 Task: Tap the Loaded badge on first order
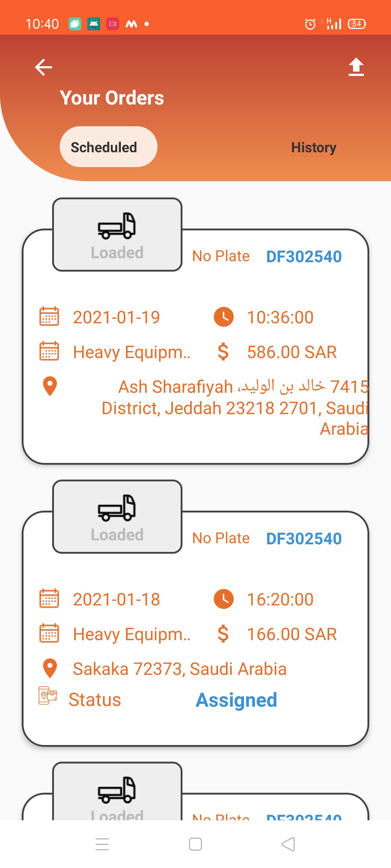pos(117,253)
